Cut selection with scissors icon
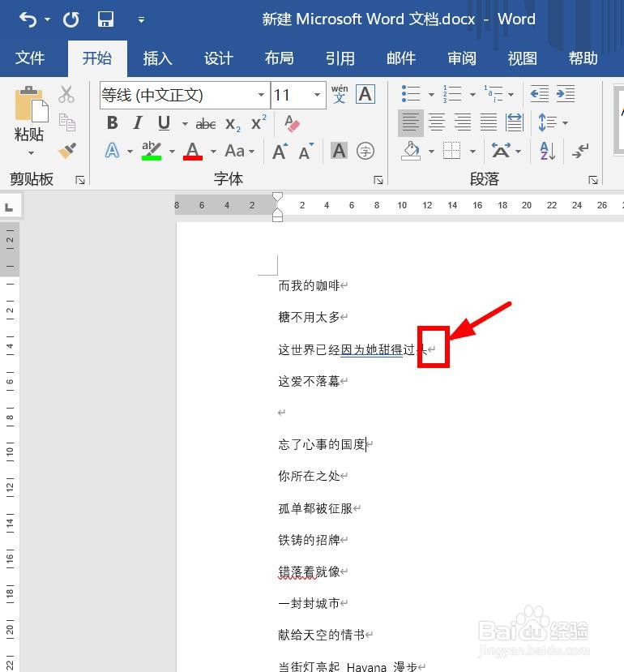624x672 pixels. point(66,94)
